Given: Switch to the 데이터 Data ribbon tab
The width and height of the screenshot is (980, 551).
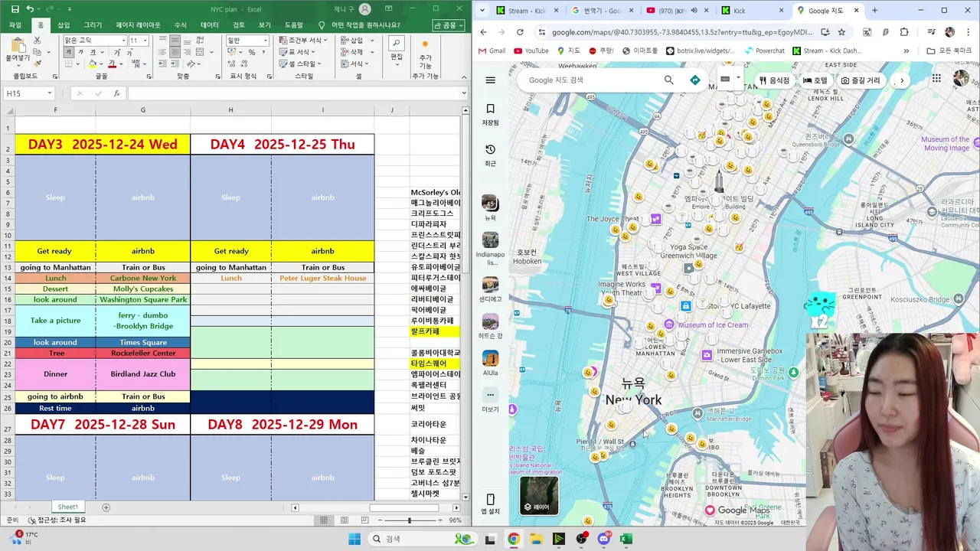Looking at the screenshot, I should coord(210,25).
